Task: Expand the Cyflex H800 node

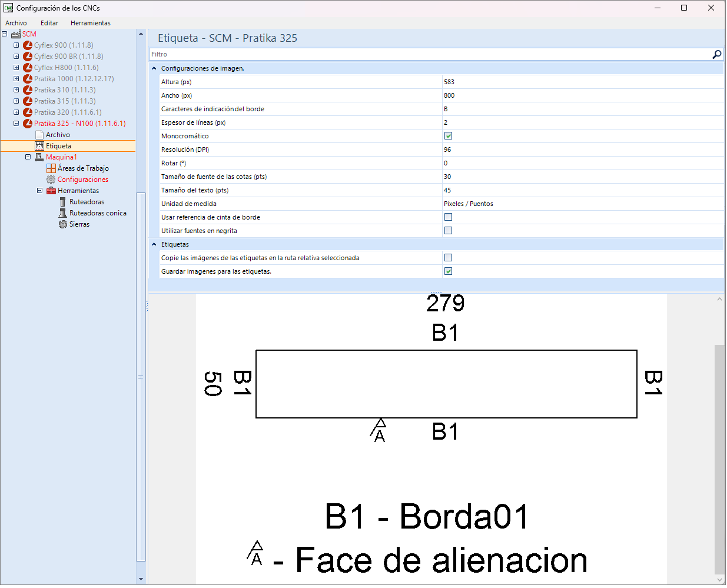Action: 16,68
